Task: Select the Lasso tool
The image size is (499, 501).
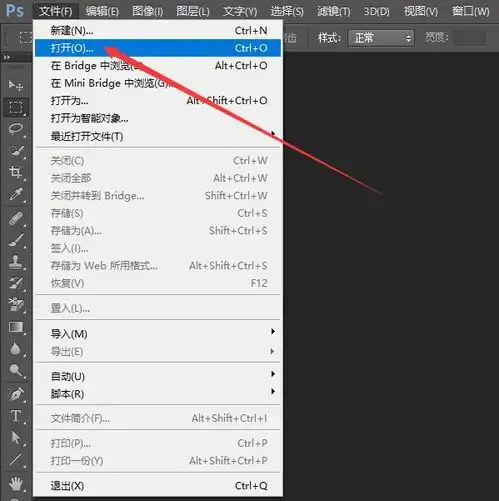Action: click(16, 129)
